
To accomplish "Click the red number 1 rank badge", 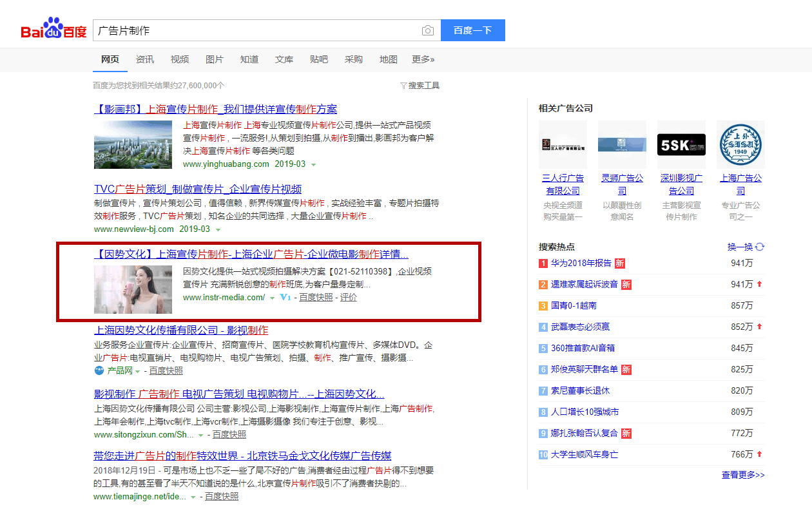I will (x=543, y=263).
